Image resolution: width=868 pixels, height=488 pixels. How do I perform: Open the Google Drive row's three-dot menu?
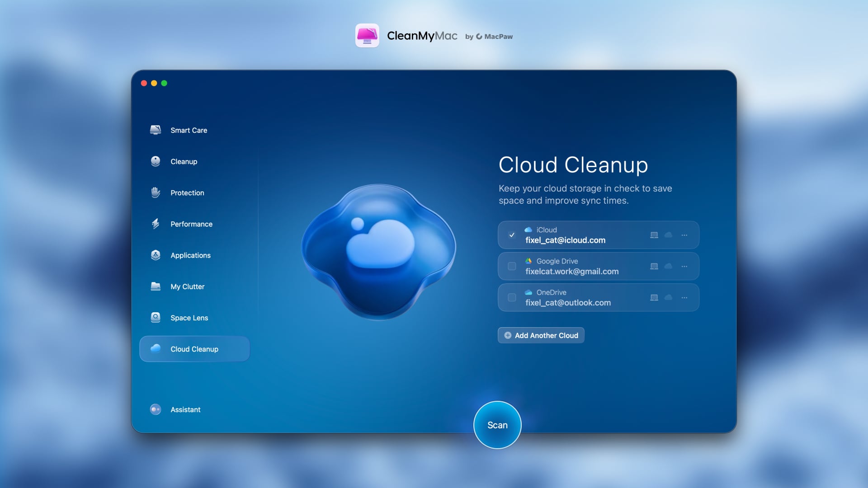point(684,266)
